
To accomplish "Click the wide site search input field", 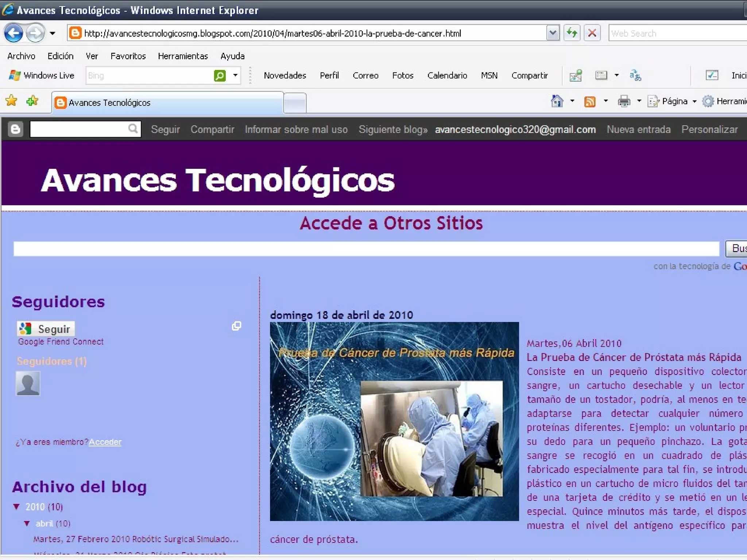I will [x=366, y=249].
